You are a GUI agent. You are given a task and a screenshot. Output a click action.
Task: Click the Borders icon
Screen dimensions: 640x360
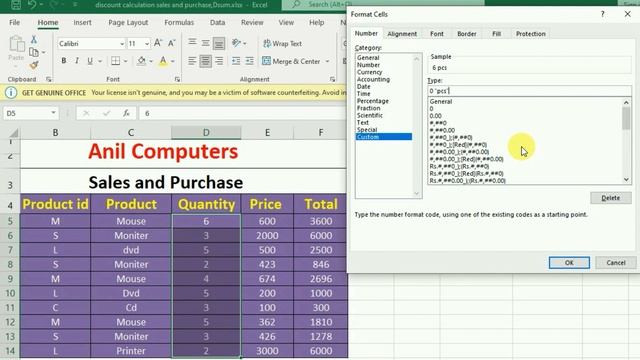click(x=116, y=61)
